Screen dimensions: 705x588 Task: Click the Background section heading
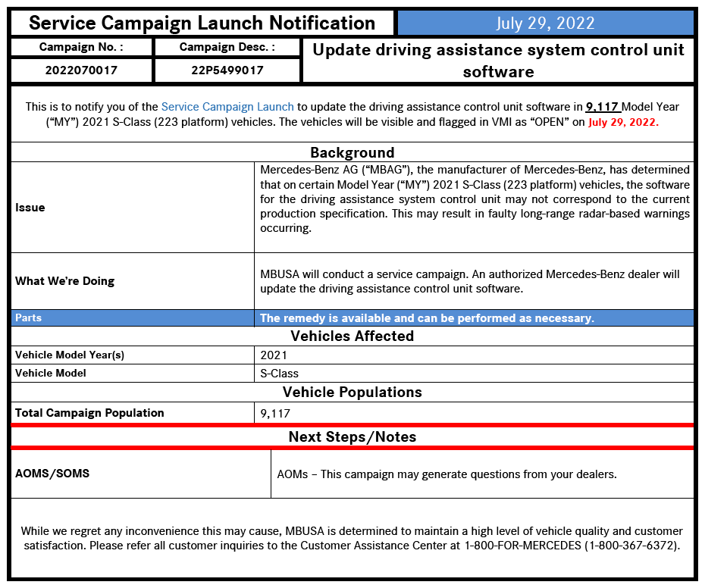(x=352, y=153)
